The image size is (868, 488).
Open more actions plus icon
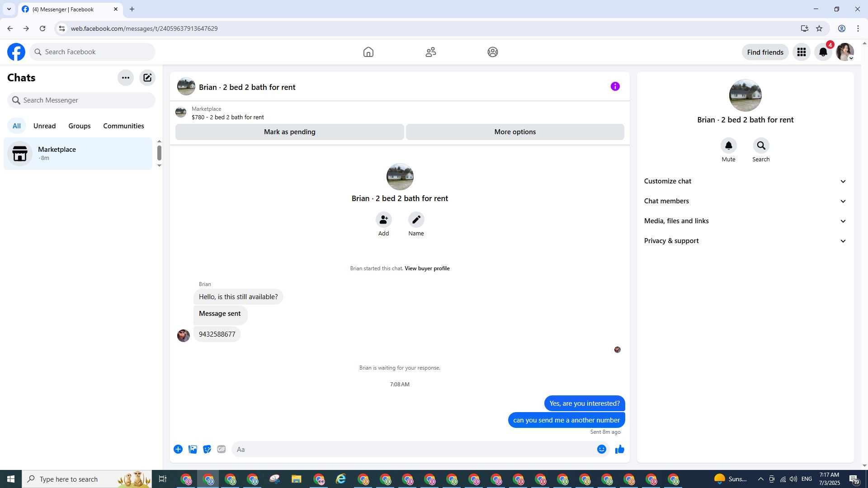coord(178,449)
